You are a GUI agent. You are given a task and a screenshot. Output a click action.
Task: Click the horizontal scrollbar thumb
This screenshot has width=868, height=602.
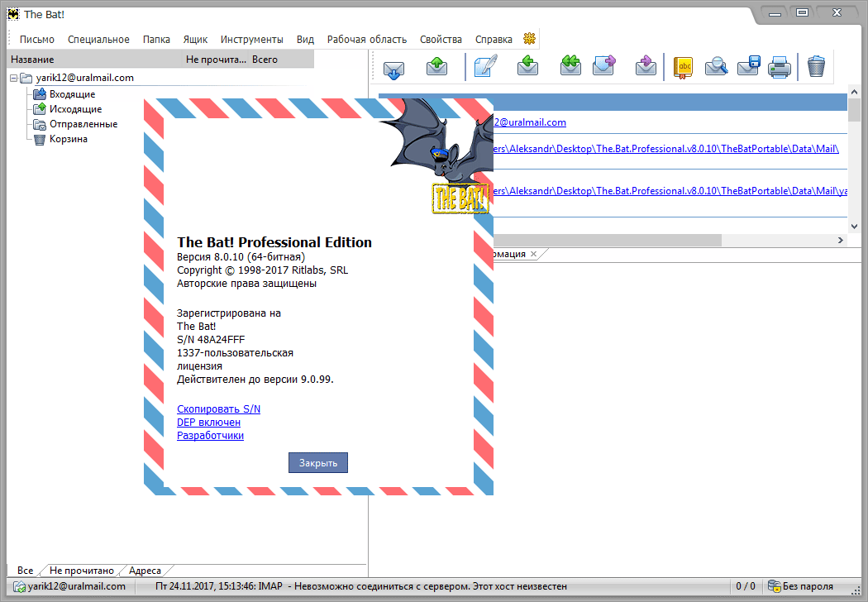(608, 241)
